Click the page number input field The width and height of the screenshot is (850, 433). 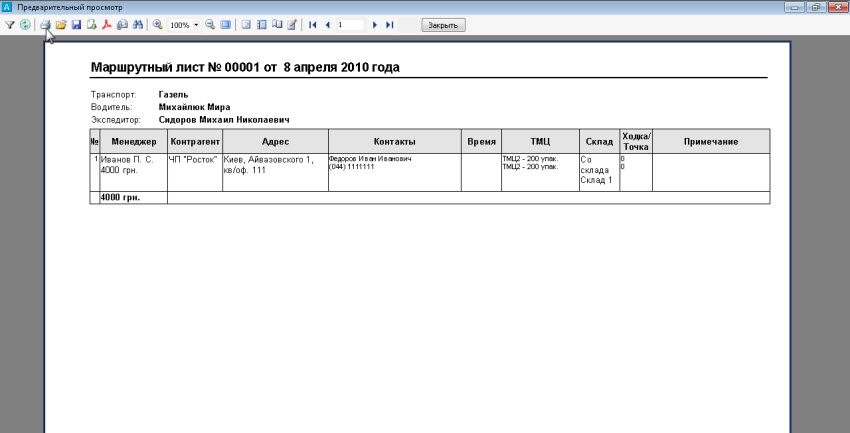[x=351, y=24]
